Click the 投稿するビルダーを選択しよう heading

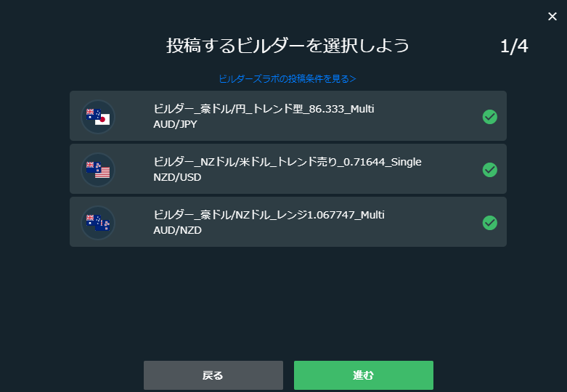(x=287, y=46)
